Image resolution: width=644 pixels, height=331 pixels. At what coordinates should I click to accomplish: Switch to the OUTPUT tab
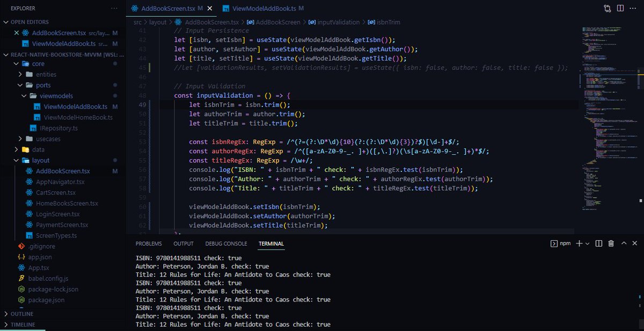(x=184, y=243)
